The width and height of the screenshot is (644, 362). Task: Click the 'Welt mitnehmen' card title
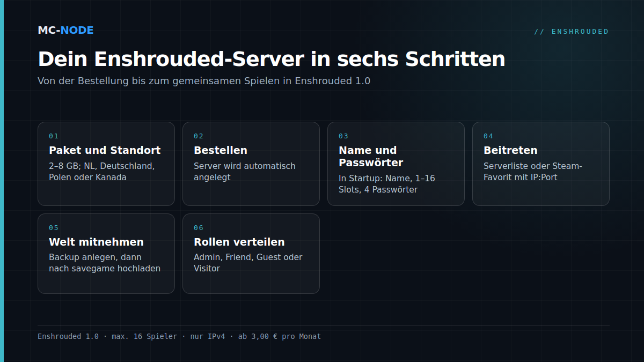[96, 242]
